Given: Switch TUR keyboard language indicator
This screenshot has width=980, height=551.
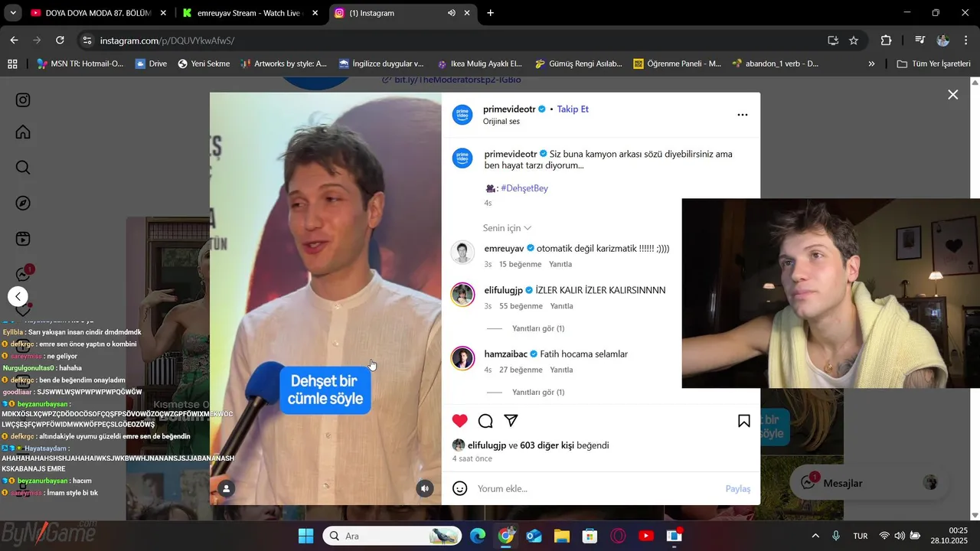Looking at the screenshot, I should [x=861, y=536].
